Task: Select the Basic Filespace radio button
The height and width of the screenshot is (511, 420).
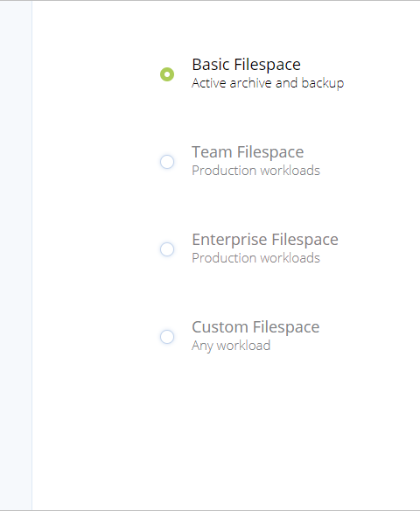Action: point(167,74)
